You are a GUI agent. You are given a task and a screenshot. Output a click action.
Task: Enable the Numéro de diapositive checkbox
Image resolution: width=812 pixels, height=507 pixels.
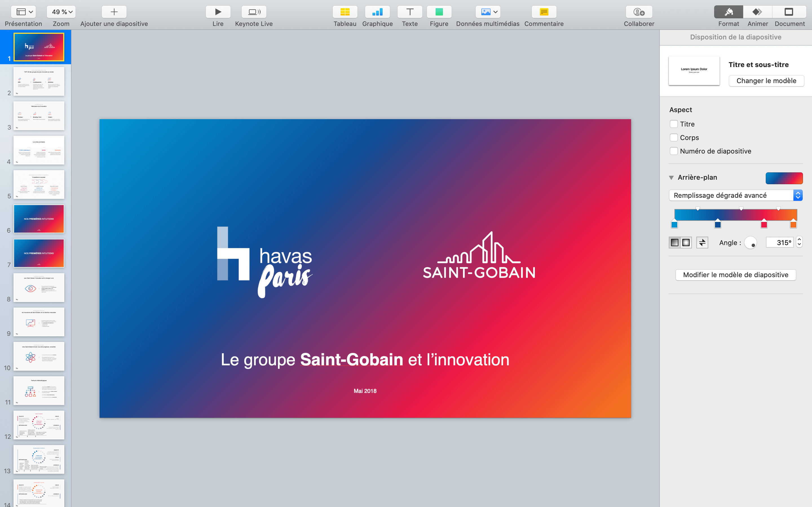pos(673,151)
